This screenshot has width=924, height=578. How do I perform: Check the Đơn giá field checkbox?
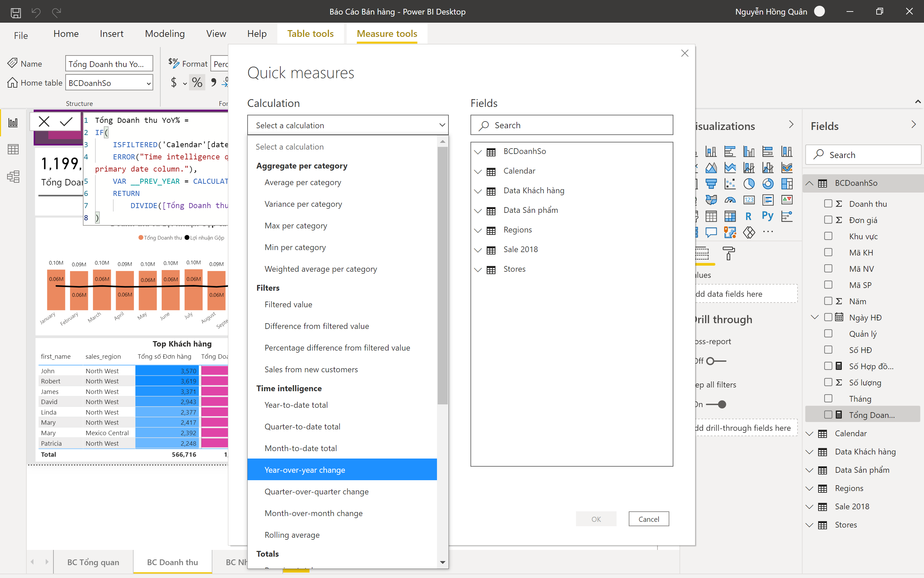[828, 220]
